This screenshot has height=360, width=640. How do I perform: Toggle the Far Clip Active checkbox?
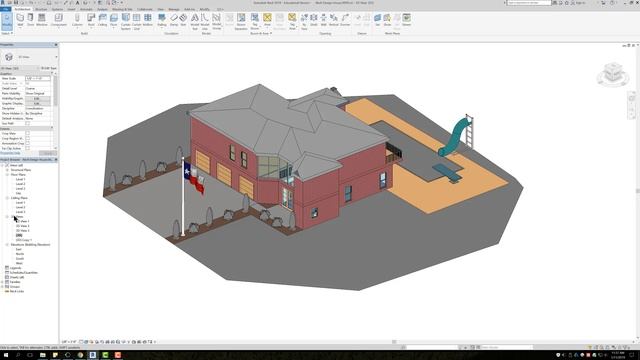27,149
